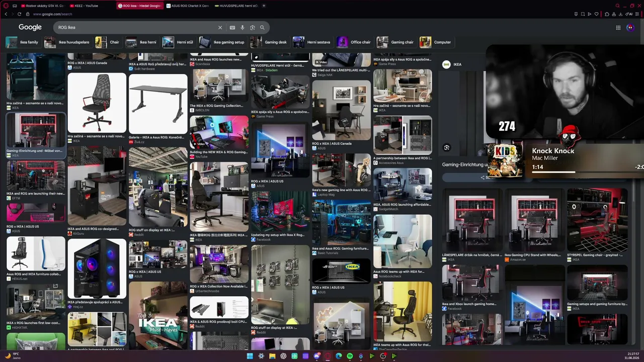This screenshot has height=362, width=644.
Task: Open the browser AI assistant
Action: pos(629,14)
